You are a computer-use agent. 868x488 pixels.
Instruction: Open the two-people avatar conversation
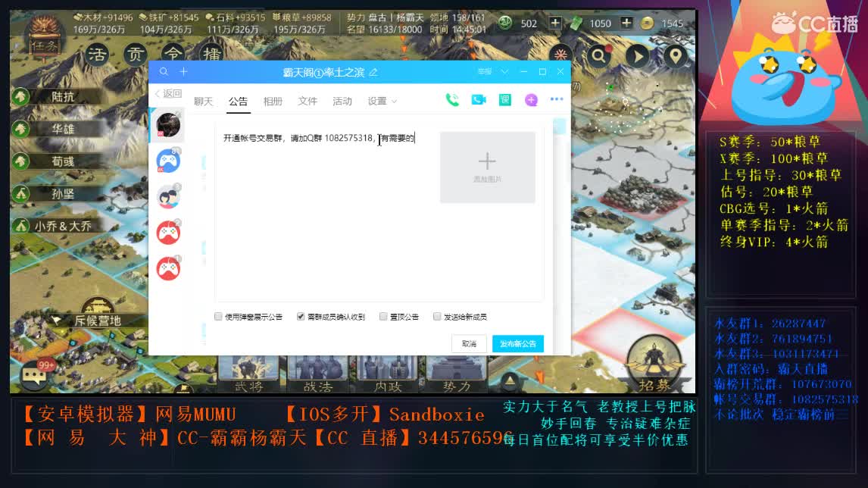167,197
